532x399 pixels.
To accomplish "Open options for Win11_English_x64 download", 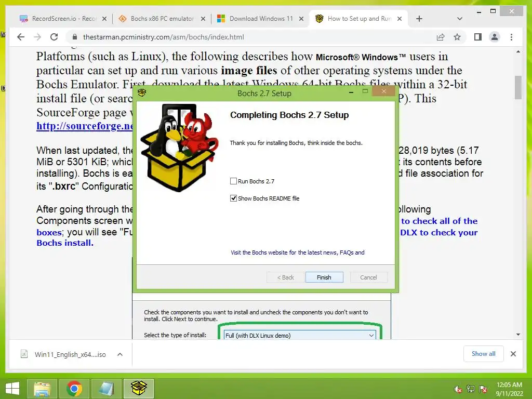I will pyautogui.click(x=120, y=354).
